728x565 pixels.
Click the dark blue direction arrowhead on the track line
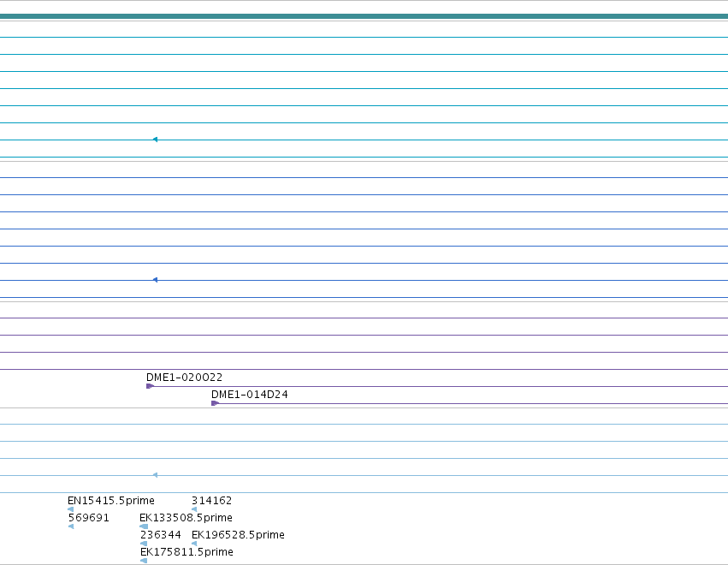coord(155,280)
